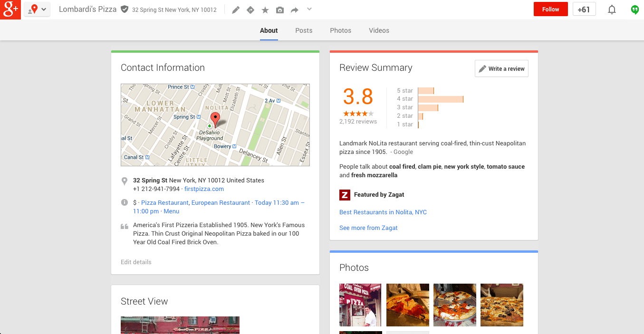Open the Hangouts quote icon

635,10
